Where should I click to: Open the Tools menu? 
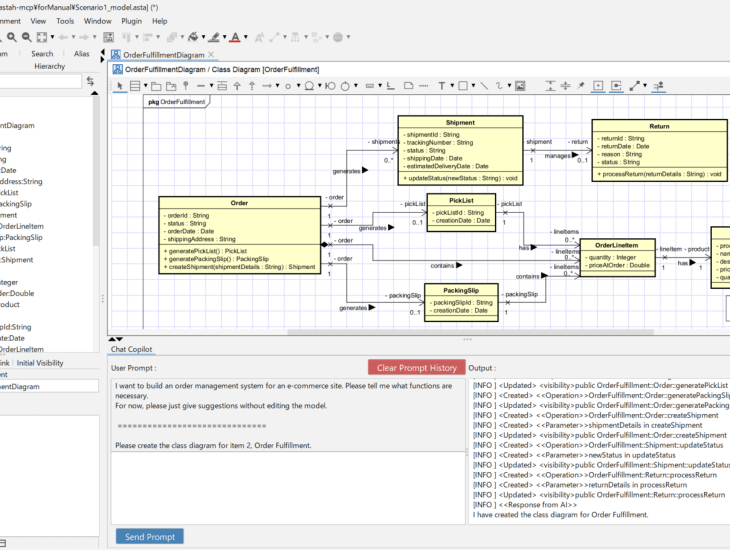coord(65,20)
